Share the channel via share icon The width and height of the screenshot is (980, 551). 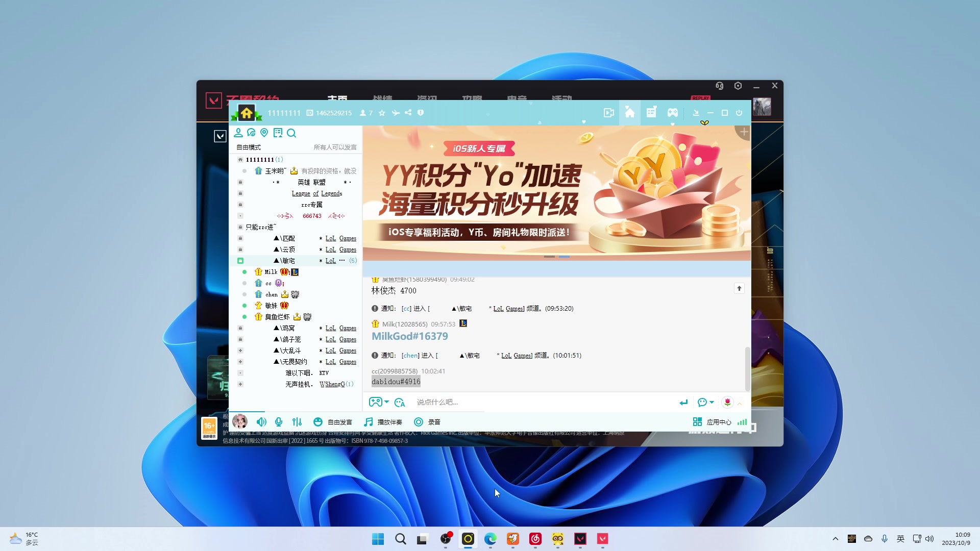click(x=408, y=113)
